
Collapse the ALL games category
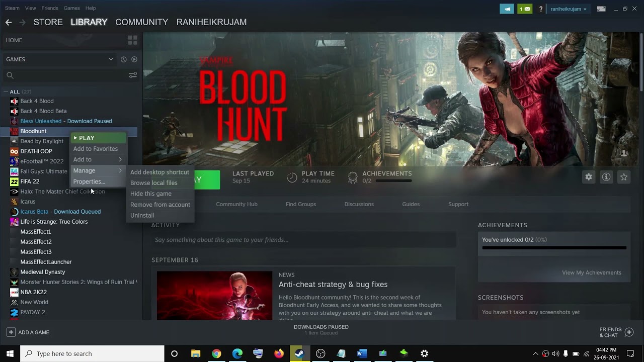6,92
